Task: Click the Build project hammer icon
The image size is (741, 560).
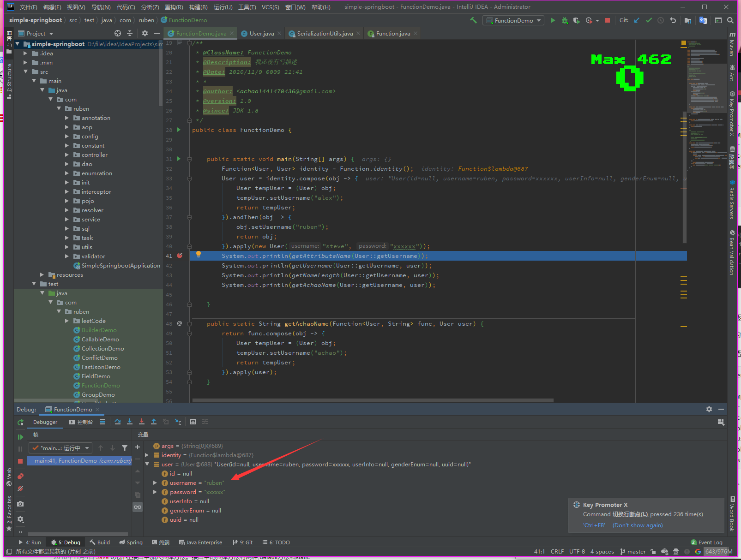Action: pyautogui.click(x=473, y=20)
